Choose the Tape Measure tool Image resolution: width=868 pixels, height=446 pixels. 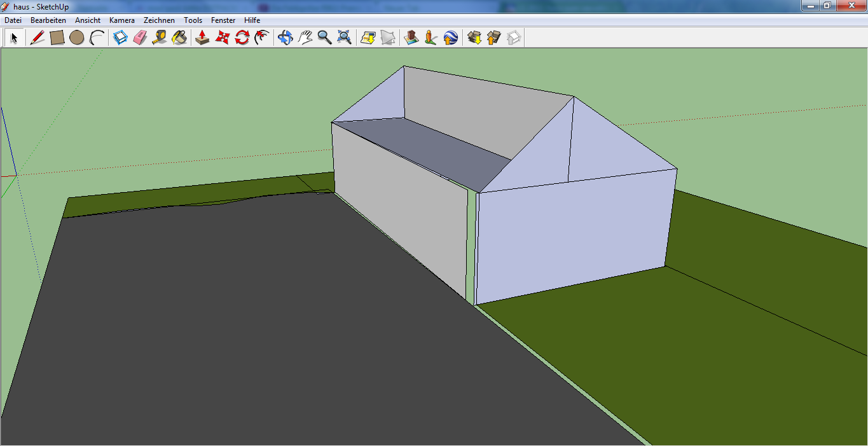pyautogui.click(x=160, y=38)
